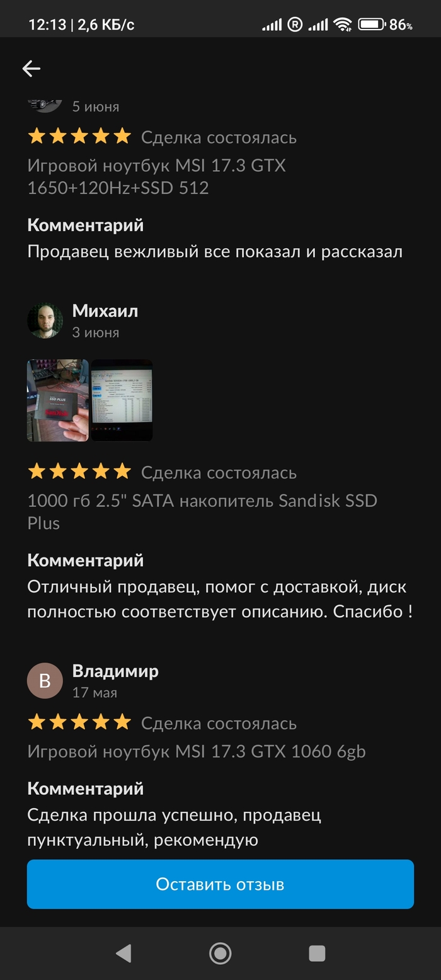This screenshot has width=441, height=980.
Task: Open the Sandisk SSD Plus photo thumbnail
Action: pos(58,401)
